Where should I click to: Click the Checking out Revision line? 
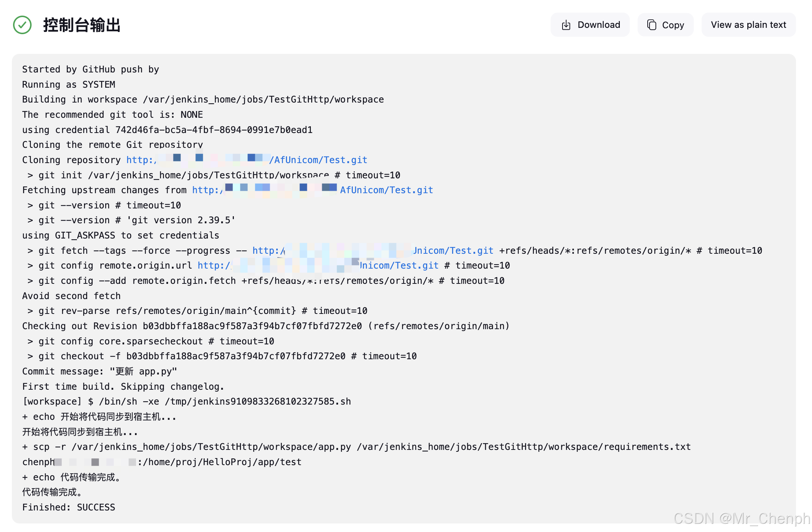265,326
